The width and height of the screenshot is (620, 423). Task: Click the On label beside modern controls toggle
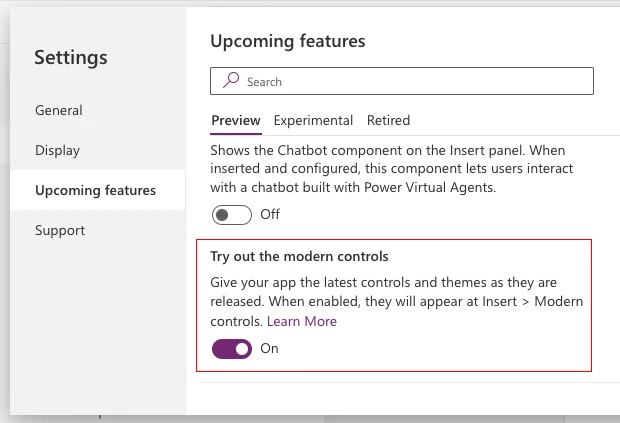click(269, 349)
